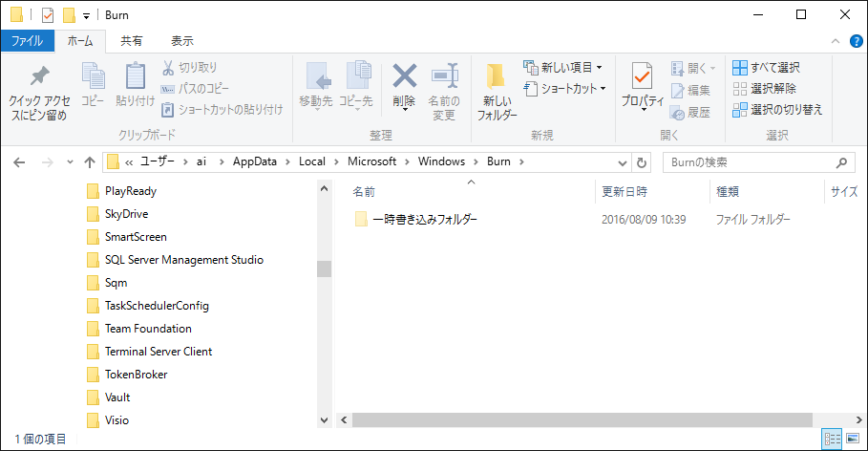The height and width of the screenshot is (451, 868).
Task: Create a new folder with 新しいフォルダー icon
Action: pos(496,78)
